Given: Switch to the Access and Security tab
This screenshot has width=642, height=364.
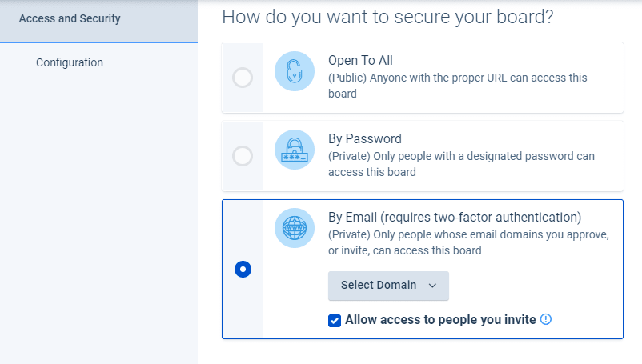Looking at the screenshot, I should pos(70,18).
